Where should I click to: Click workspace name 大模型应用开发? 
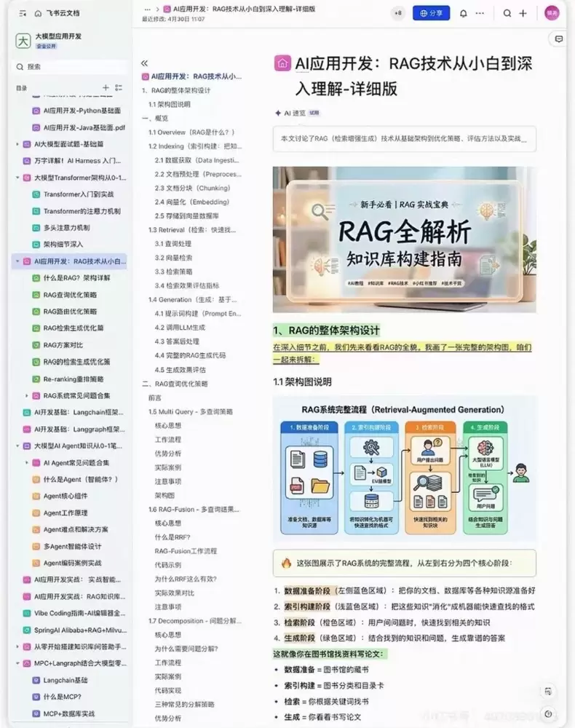coord(58,36)
